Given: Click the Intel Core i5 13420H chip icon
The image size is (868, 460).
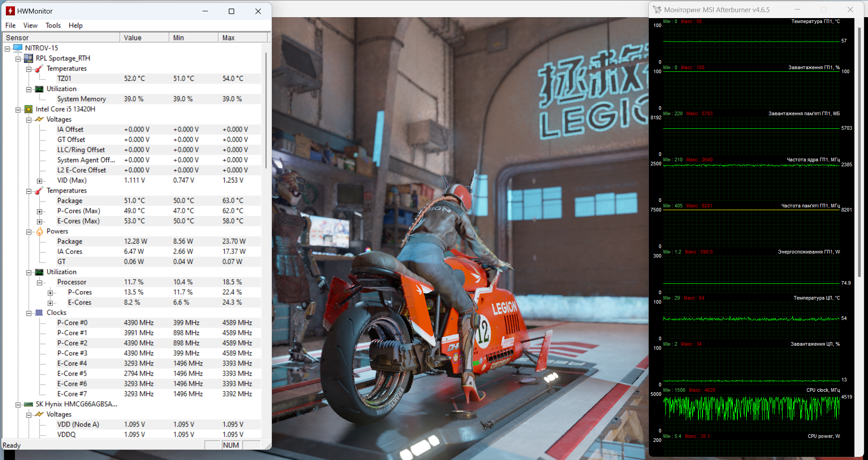Looking at the screenshot, I should pos(28,109).
